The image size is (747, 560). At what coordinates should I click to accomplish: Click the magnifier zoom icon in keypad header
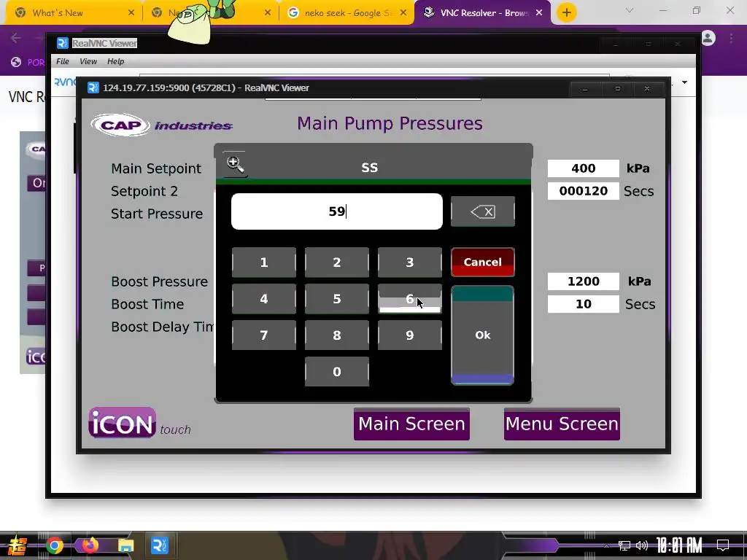coord(235,164)
